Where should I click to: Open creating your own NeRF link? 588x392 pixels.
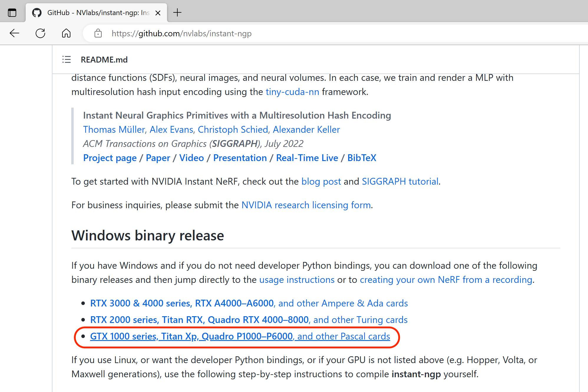[x=446, y=280]
